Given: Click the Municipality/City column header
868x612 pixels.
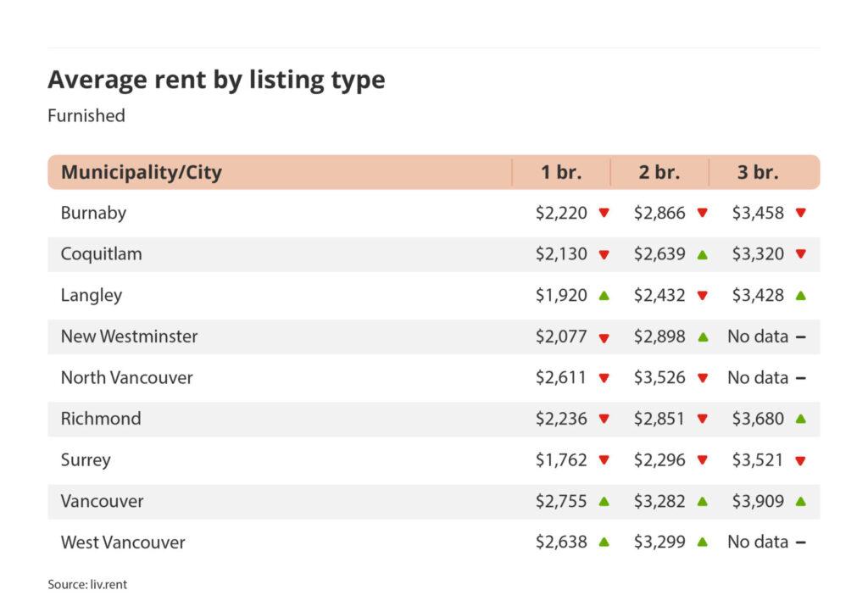Looking at the screenshot, I should point(141,172).
